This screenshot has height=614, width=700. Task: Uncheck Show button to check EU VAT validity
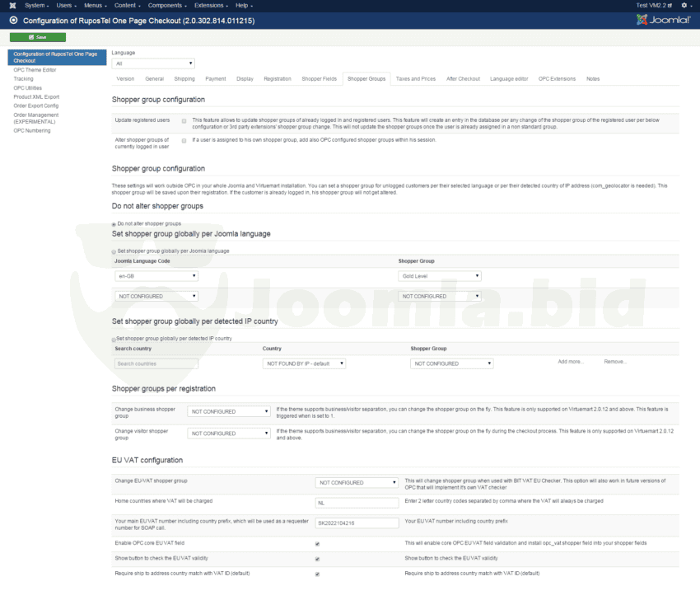pyautogui.click(x=317, y=559)
